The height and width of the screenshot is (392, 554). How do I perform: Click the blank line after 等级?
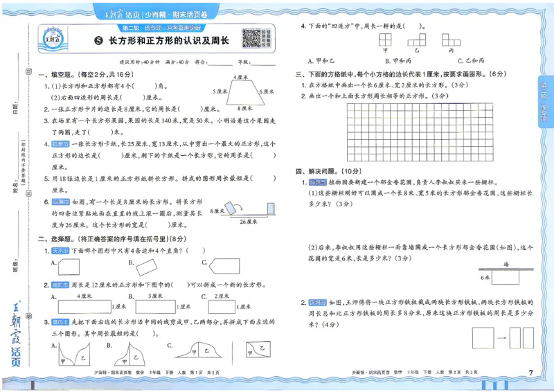coord(263,63)
